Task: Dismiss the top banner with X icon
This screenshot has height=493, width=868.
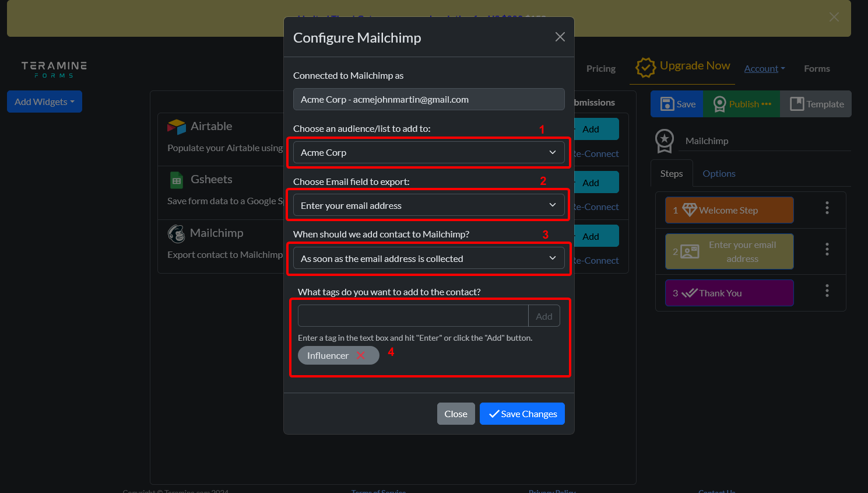Action: tap(834, 17)
